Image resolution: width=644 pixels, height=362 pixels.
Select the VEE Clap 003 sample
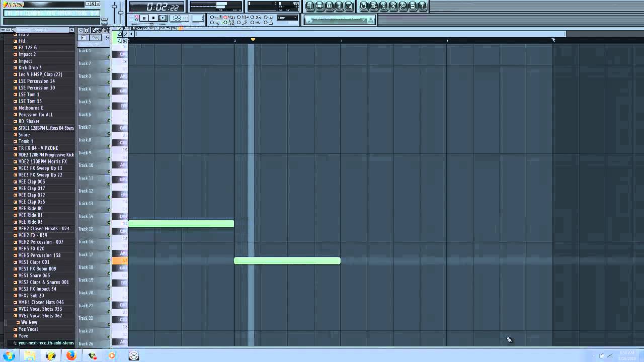click(31, 182)
